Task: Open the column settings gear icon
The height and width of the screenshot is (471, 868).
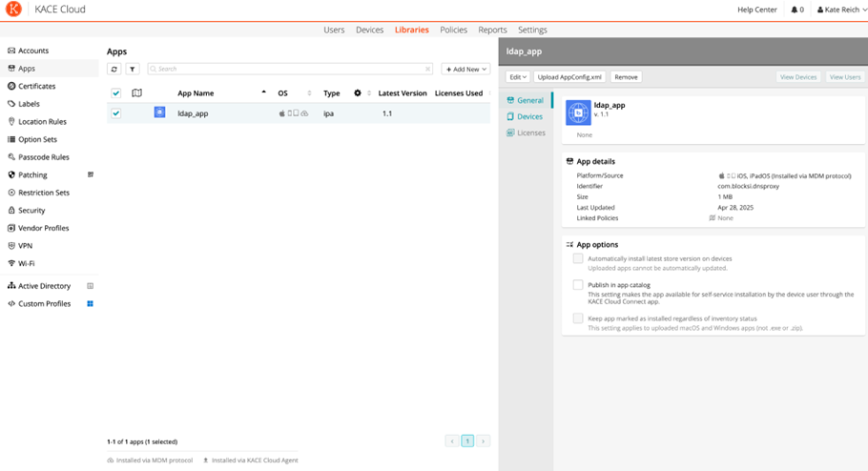Action: [x=358, y=93]
